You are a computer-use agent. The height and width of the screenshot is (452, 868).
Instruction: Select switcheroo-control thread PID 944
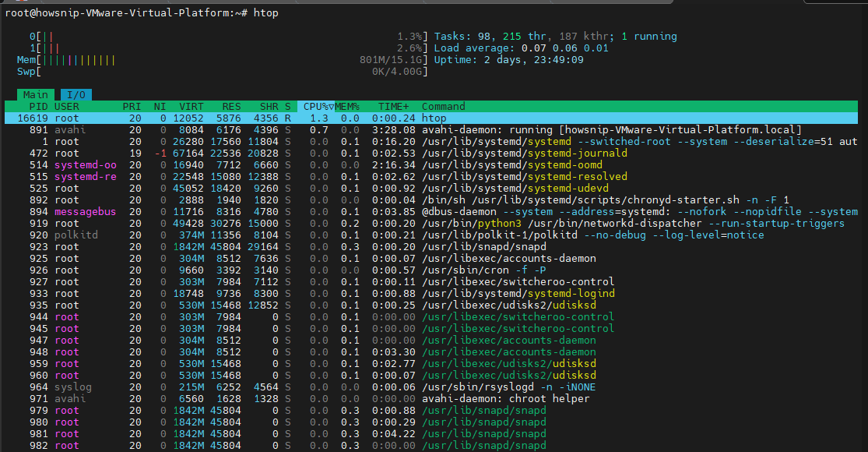pyautogui.click(x=431, y=317)
